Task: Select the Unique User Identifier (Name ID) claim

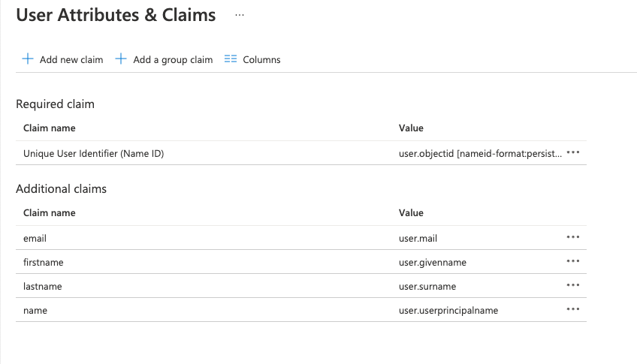Action: click(93, 154)
